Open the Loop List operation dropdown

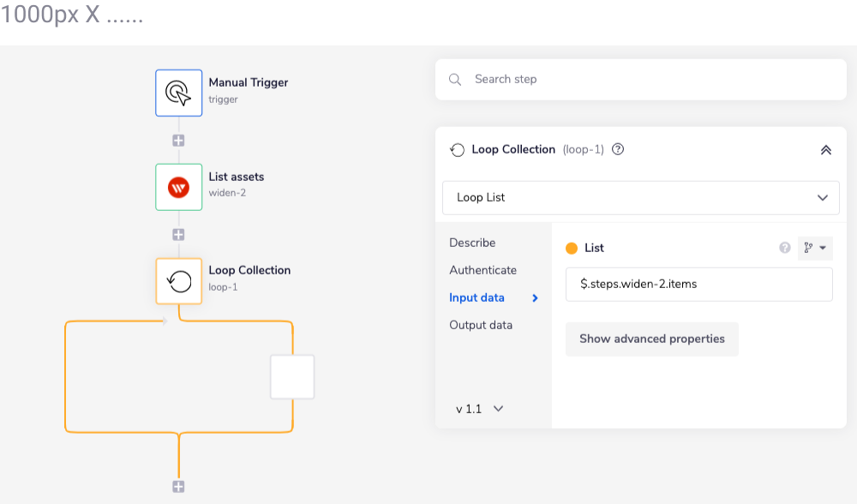pos(640,197)
